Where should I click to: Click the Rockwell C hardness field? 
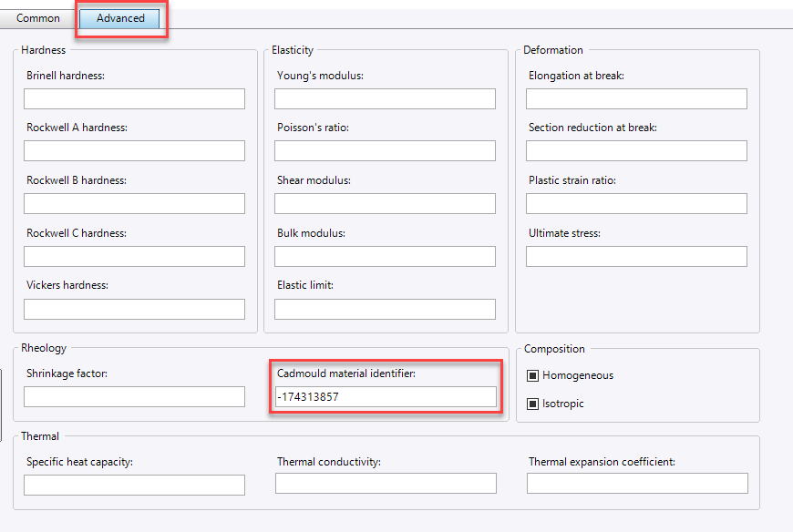134,257
